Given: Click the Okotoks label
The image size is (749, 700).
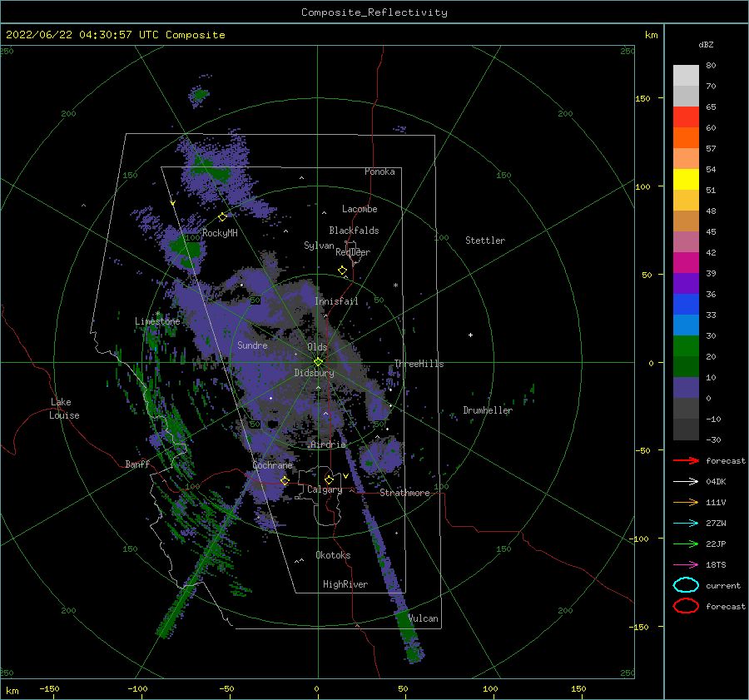Looking at the screenshot, I should pyautogui.click(x=333, y=555).
